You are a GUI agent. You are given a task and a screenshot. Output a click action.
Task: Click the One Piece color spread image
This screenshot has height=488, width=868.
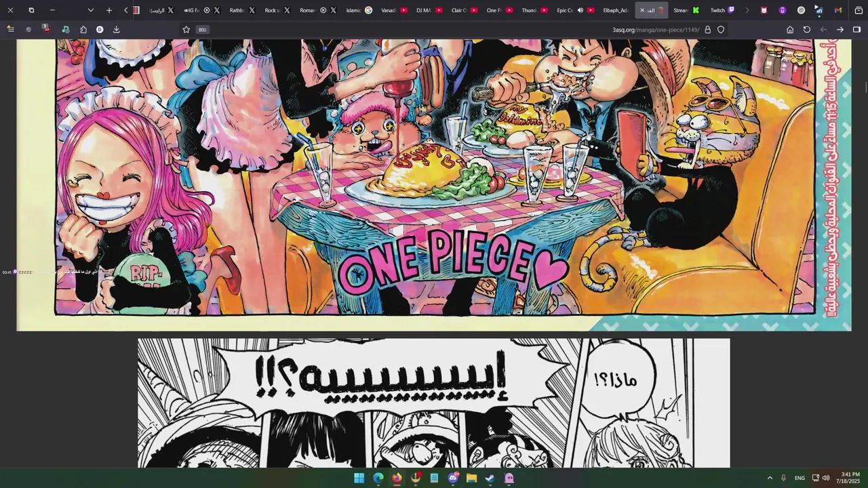click(434, 184)
